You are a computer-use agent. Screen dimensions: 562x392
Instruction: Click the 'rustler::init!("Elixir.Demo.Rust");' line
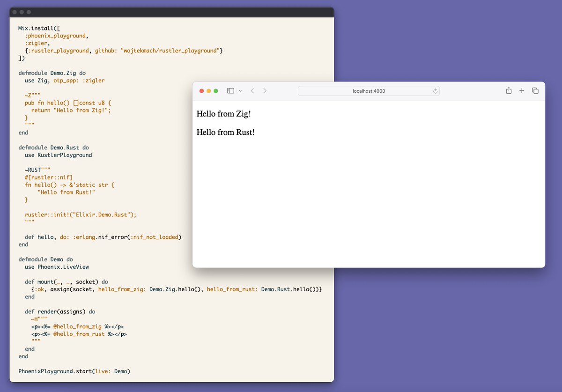[x=81, y=215]
